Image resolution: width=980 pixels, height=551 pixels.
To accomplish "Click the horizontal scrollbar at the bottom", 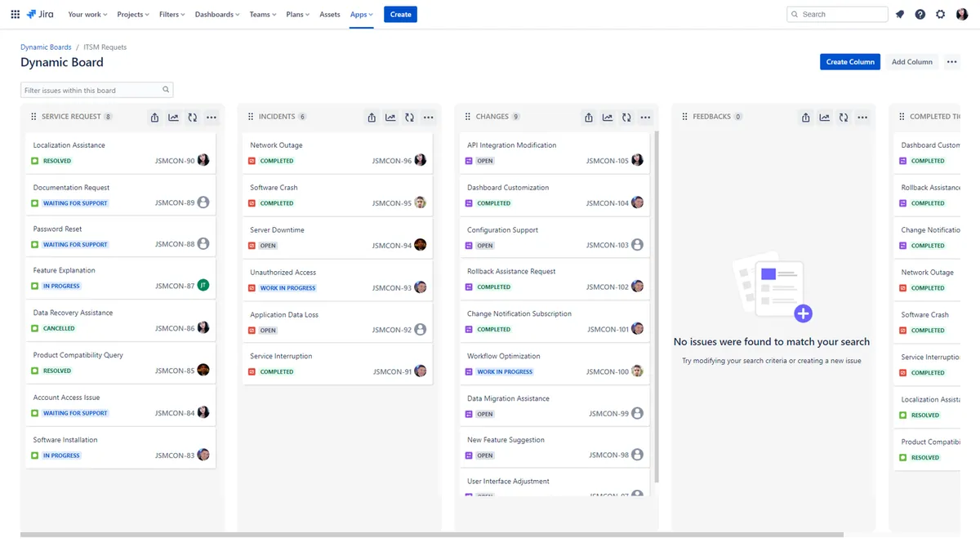I will coord(431,535).
